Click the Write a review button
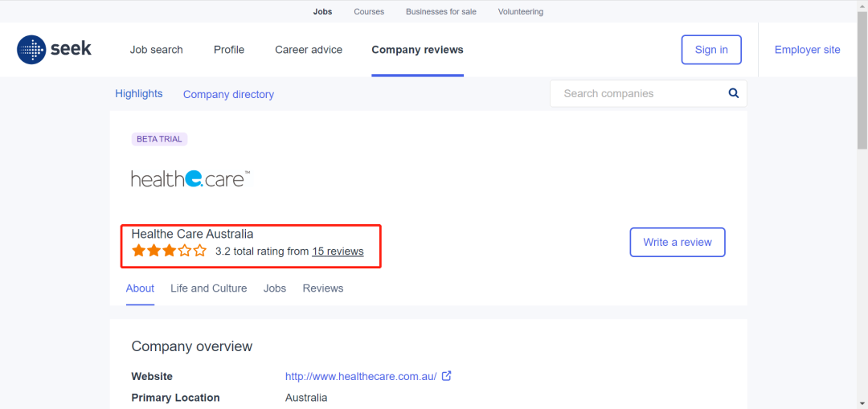The width and height of the screenshot is (868, 409). (678, 243)
